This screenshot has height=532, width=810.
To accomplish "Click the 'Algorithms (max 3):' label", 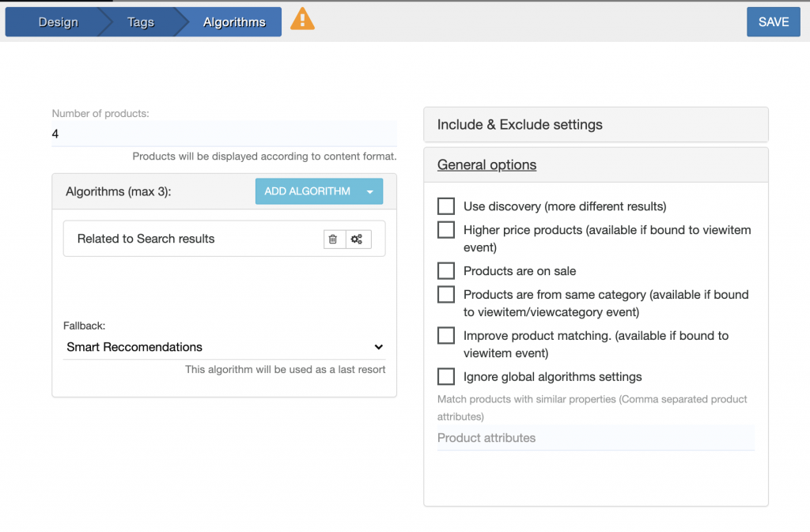I will 119,191.
